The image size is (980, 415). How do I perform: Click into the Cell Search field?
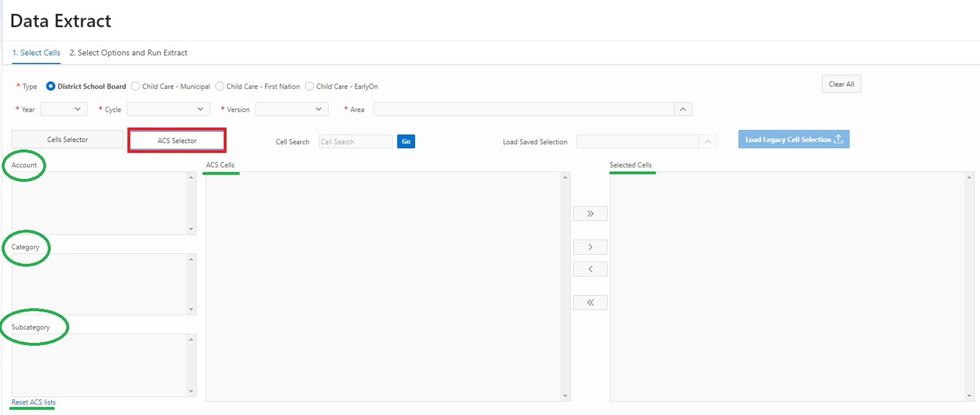[x=355, y=142]
